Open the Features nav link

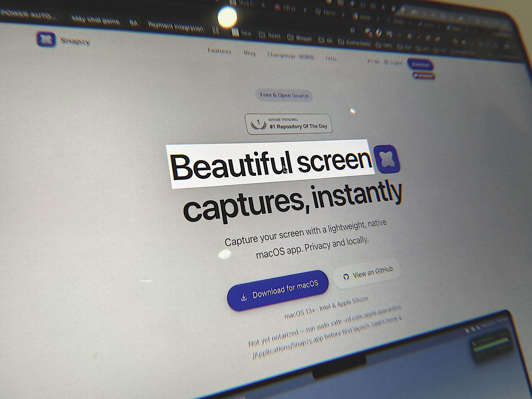click(219, 51)
